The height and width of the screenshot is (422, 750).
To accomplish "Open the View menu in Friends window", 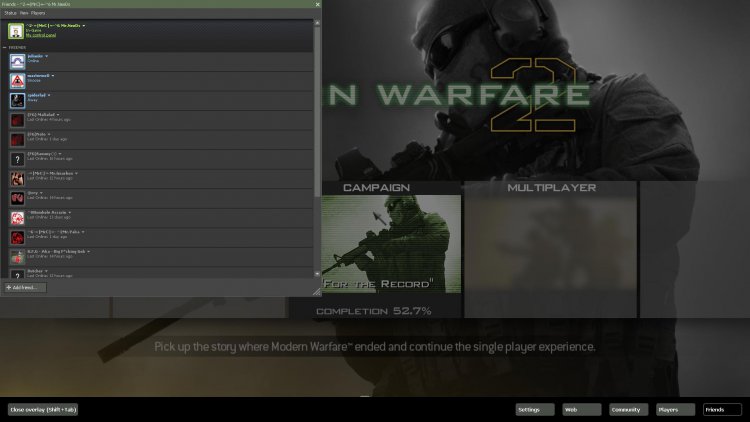I will [x=24, y=13].
